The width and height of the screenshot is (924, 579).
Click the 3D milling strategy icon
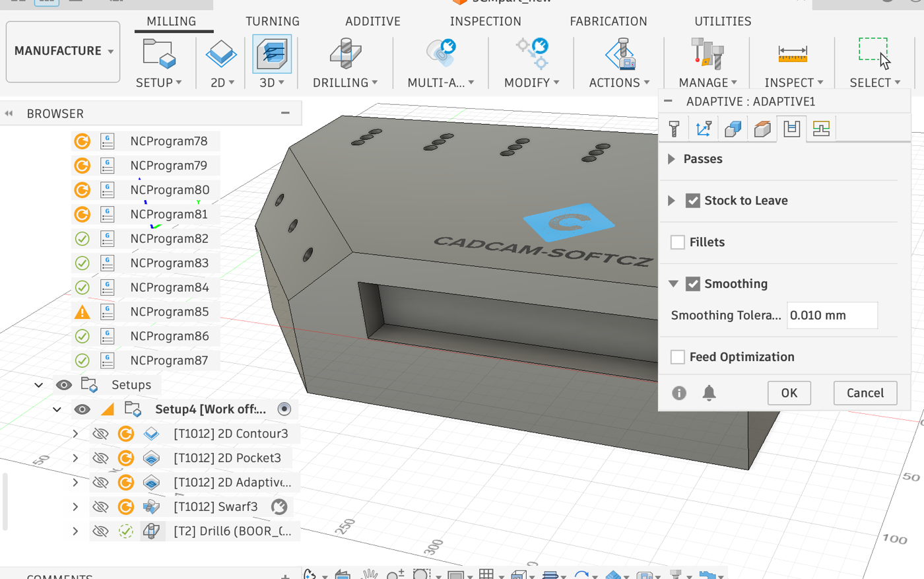[271, 53]
